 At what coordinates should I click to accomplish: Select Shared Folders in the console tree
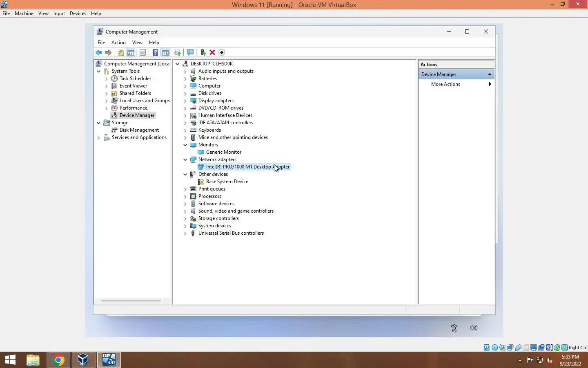pyautogui.click(x=135, y=93)
